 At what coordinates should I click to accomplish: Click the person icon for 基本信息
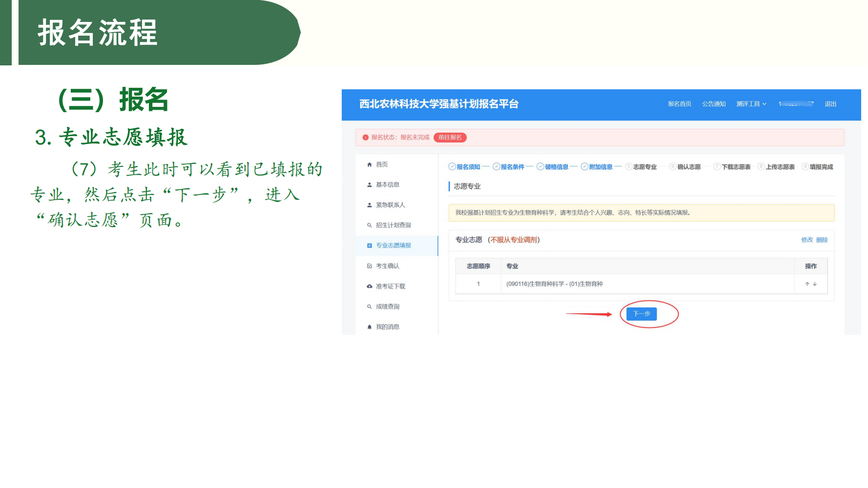click(370, 185)
